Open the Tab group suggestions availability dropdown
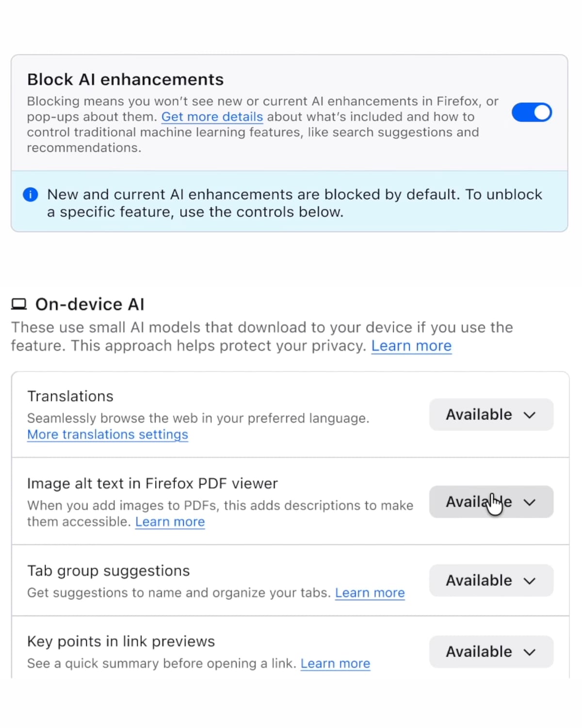Image resolution: width=582 pixels, height=728 pixels. 491,580
